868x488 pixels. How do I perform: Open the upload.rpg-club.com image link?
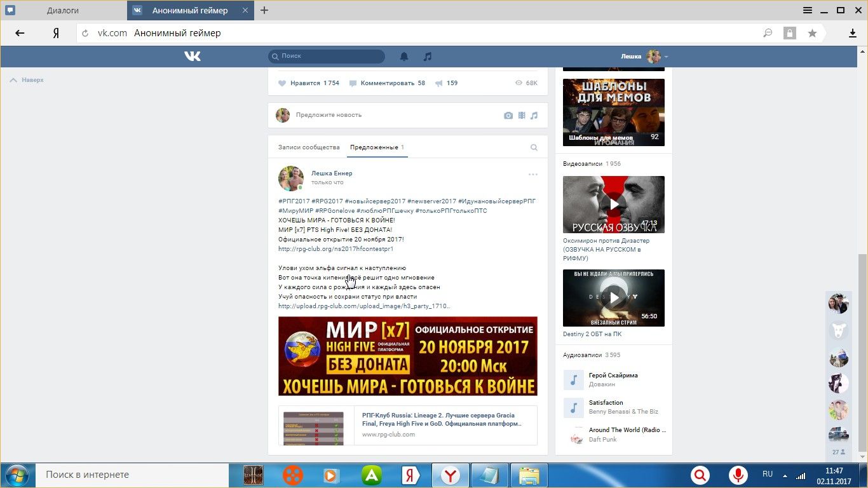tap(365, 306)
